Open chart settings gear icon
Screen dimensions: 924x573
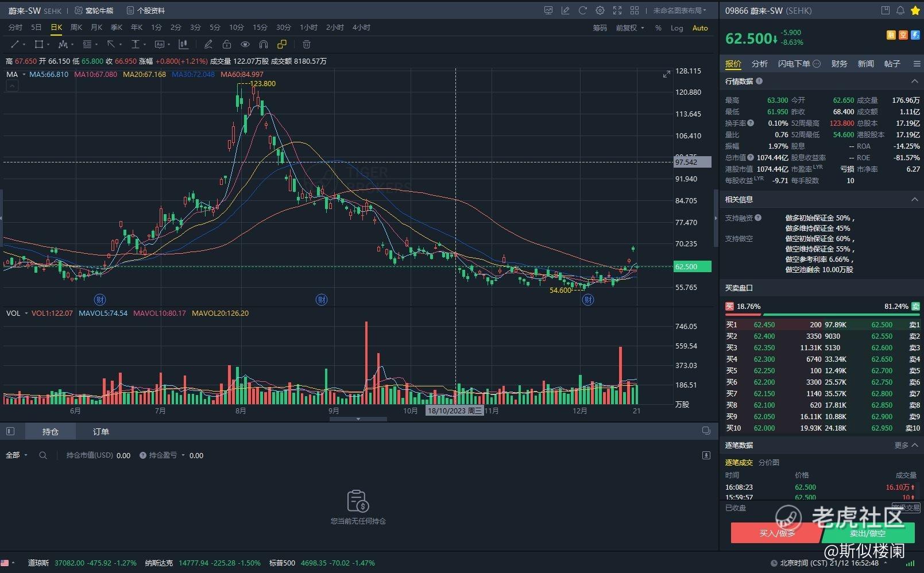(x=600, y=10)
